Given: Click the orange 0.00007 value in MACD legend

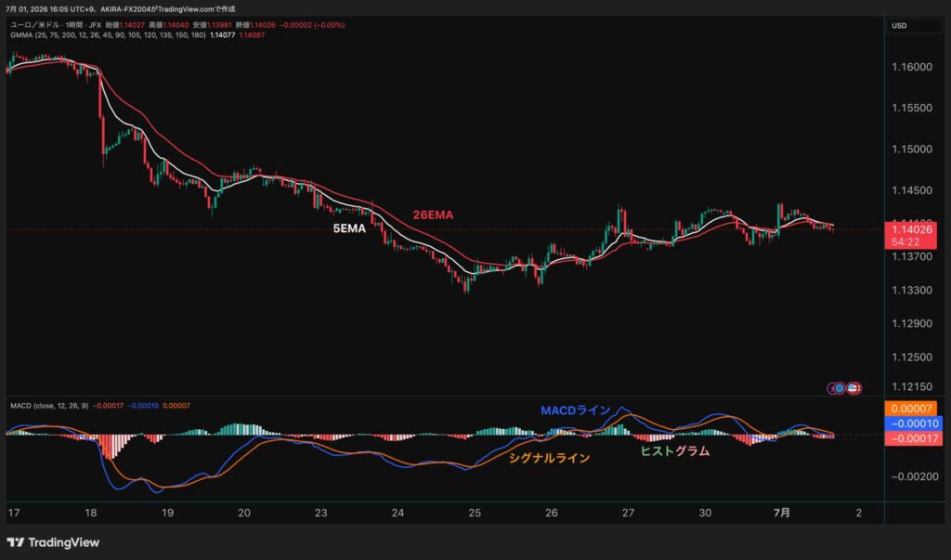Looking at the screenshot, I should 176,405.
